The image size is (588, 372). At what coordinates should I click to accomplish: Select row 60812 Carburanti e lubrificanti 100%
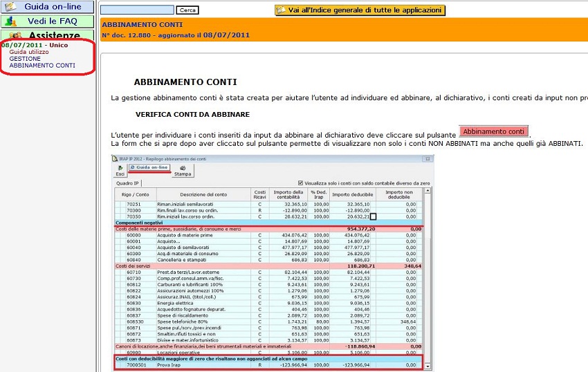click(x=268, y=285)
